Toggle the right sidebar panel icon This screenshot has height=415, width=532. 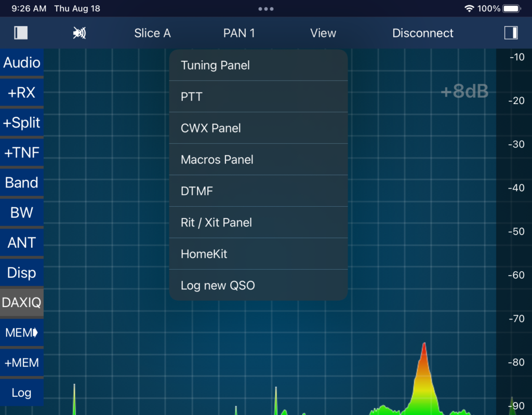(x=511, y=33)
